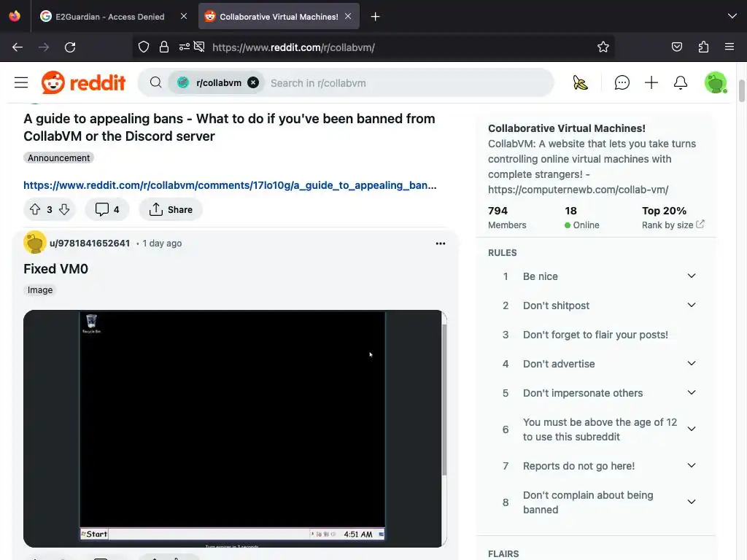Open tracking protection shield icon
This screenshot has height=560, width=747.
tap(144, 47)
